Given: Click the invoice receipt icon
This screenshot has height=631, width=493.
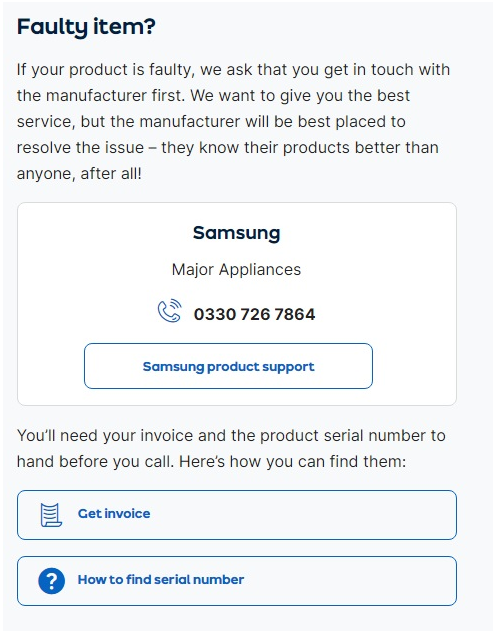Looking at the screenshot, I should [x=51, y=515].
